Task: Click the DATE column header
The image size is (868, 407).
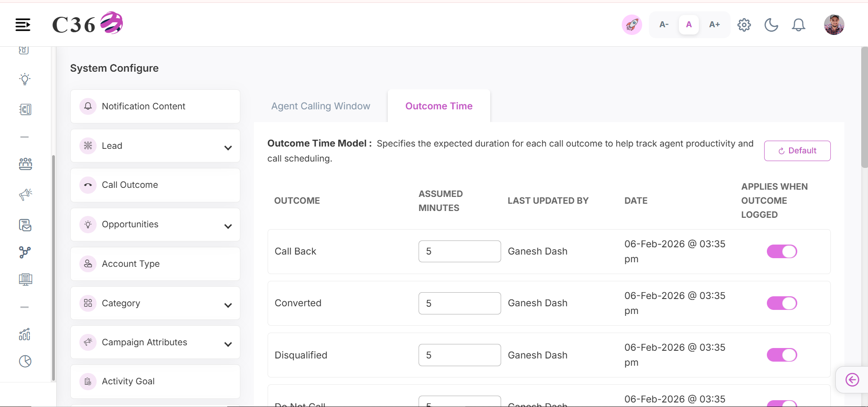Action: pyautogui.click(x=636, y=201)
